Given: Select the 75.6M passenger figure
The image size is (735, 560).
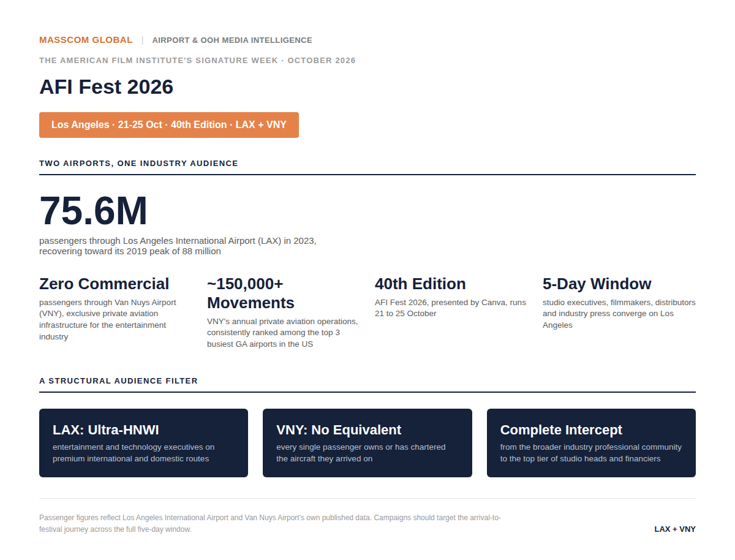Looking at the screenshot, I should tap(94, 211).
